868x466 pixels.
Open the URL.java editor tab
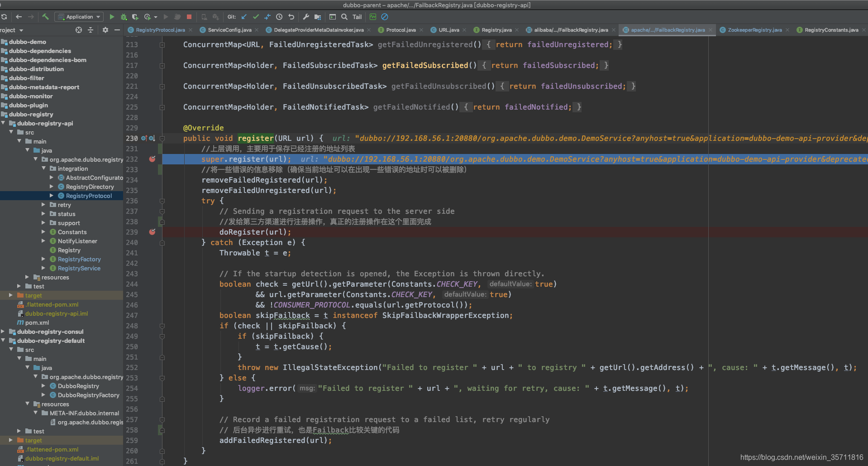pos(448,30)
